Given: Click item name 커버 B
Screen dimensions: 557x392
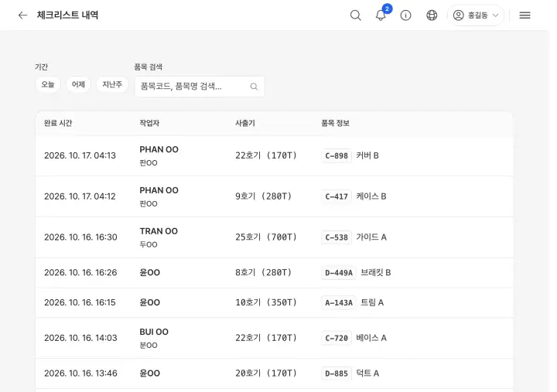Looking at the screenshot, I should tap(367, 155).
